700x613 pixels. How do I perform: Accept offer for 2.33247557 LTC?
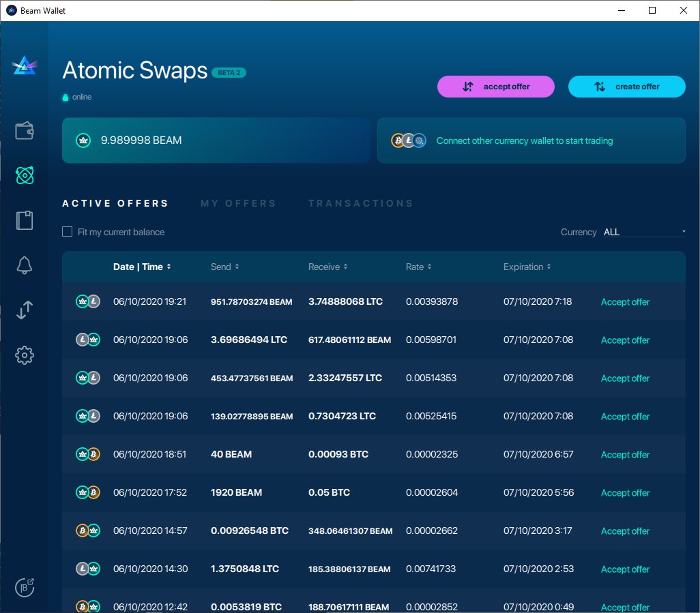click(x=625, y=378)
